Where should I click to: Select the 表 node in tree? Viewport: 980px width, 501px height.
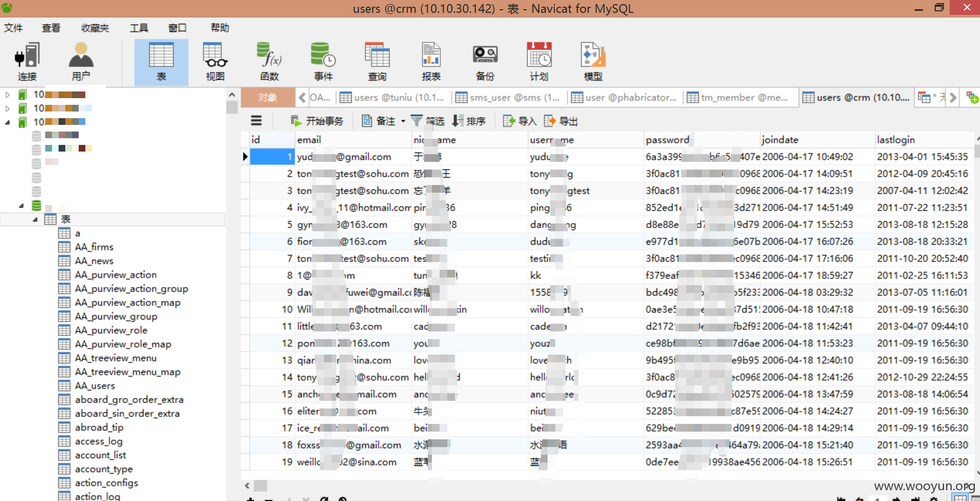tap(66, 219)
